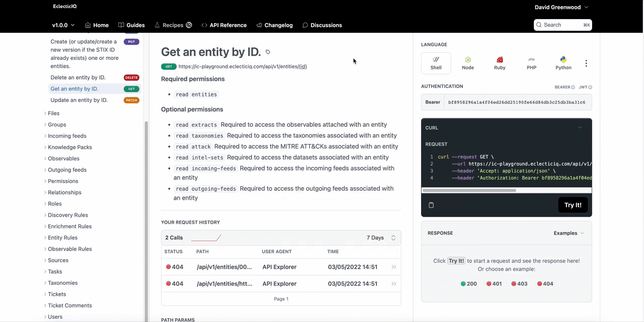This screenshot has width=644, height=322.
Task: Expand the Tasks section
Action: (x=53, y=272)
